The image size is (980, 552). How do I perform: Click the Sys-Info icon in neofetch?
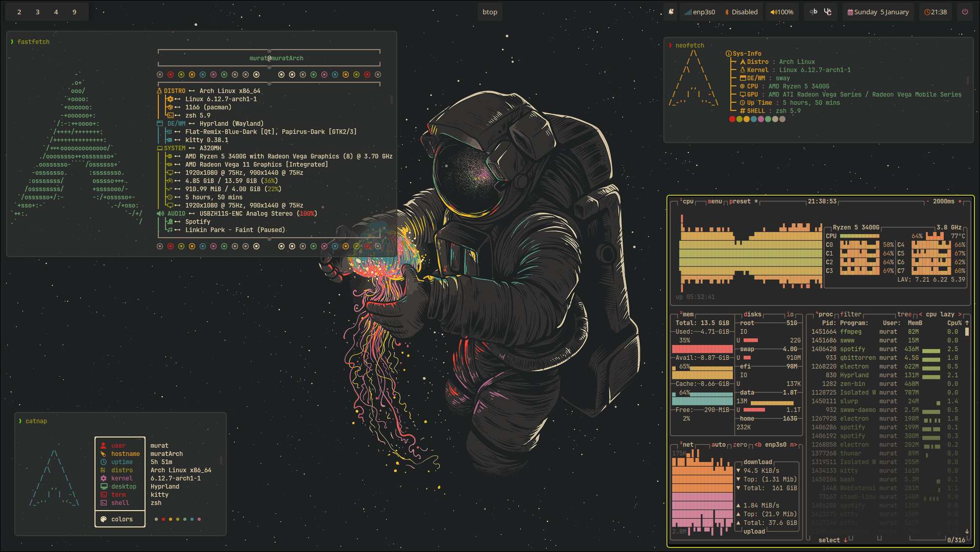729,54
